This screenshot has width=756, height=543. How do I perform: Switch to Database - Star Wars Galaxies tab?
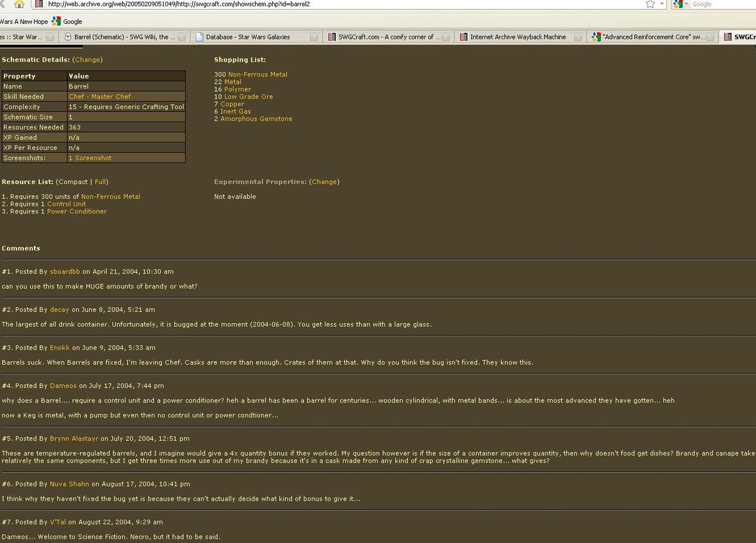tap(248, 37)
